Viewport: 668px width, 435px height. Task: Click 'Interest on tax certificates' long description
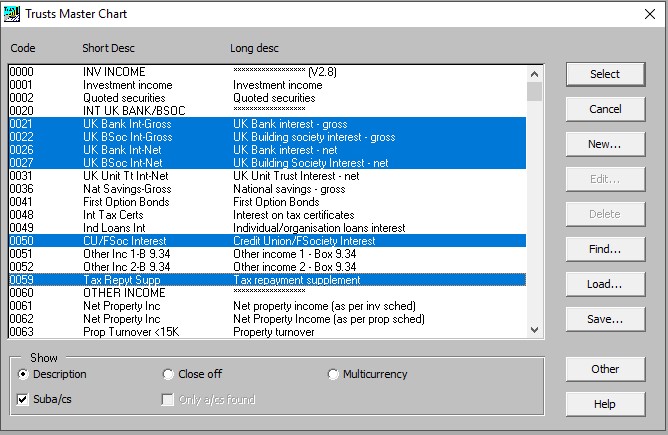click(x=294, y=215)
